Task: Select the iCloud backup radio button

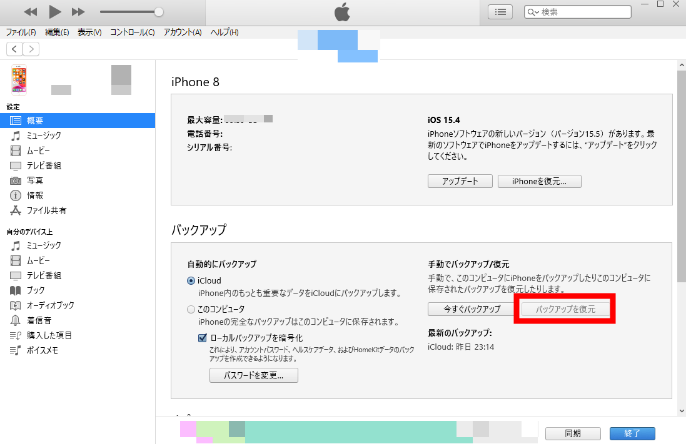Action: (191, 281)
